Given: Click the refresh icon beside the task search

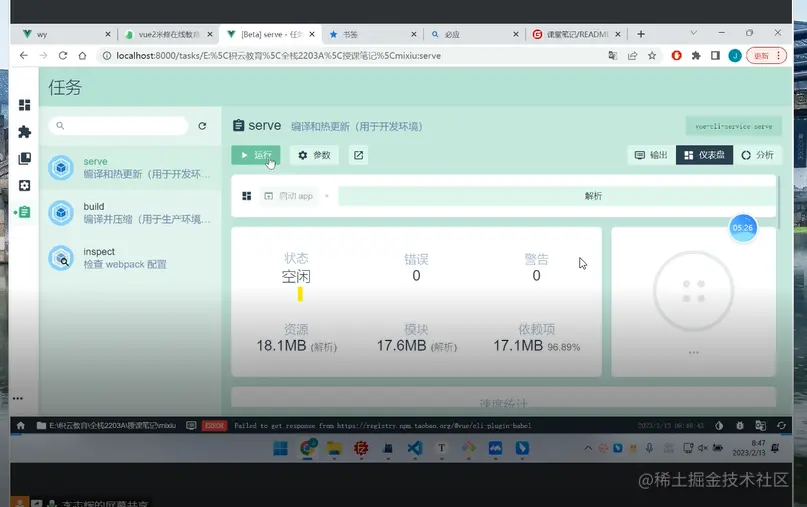Looking at the screenshot, I should pos(202,126).
